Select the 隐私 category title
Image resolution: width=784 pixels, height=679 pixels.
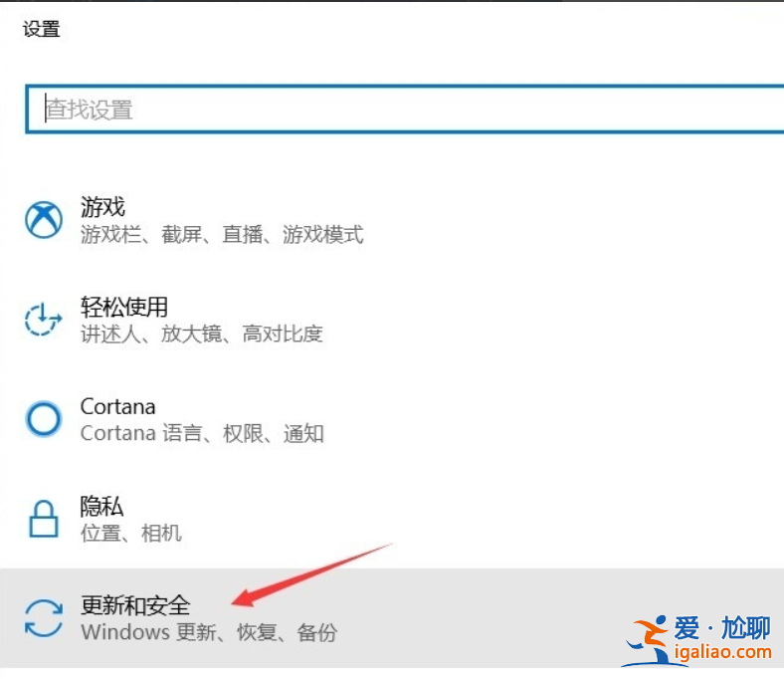point(101,507)
